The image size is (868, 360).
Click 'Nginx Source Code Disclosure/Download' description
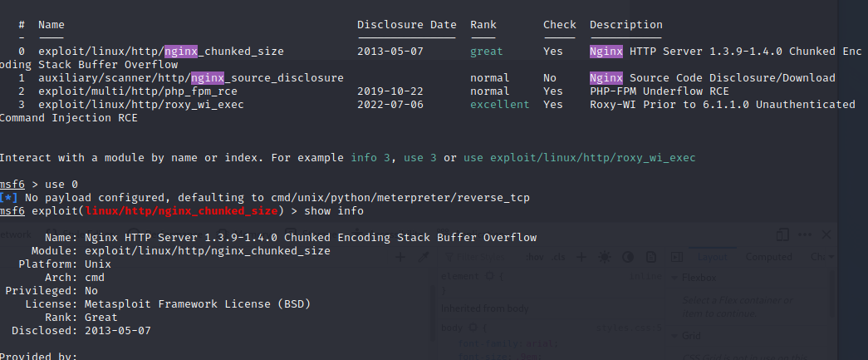click(x=713, y=78)
